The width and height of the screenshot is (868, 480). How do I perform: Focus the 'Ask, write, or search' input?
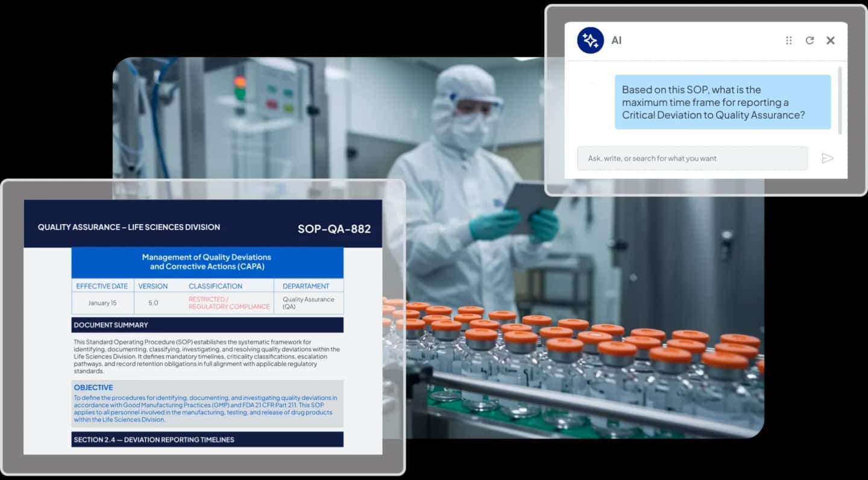693,158
